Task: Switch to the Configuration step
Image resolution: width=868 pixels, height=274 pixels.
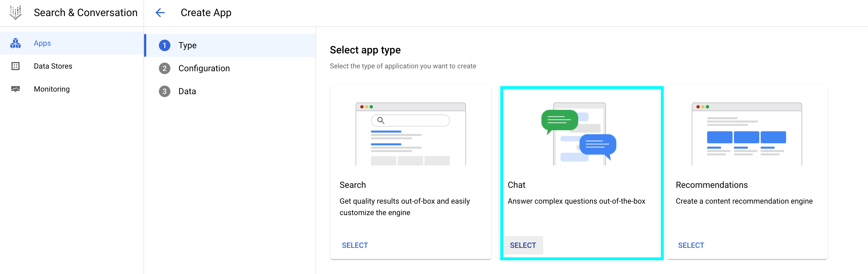Action: pos(204,68)
